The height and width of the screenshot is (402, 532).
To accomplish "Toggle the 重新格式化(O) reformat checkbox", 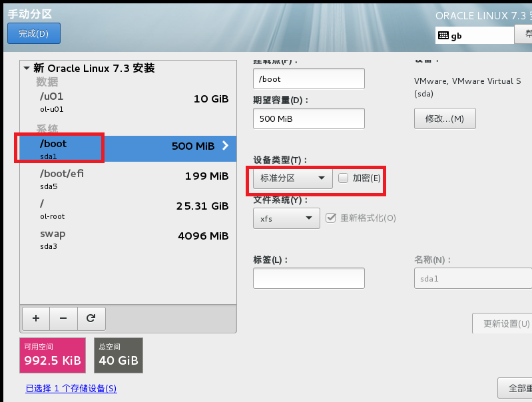I will [x=331, y=218].
